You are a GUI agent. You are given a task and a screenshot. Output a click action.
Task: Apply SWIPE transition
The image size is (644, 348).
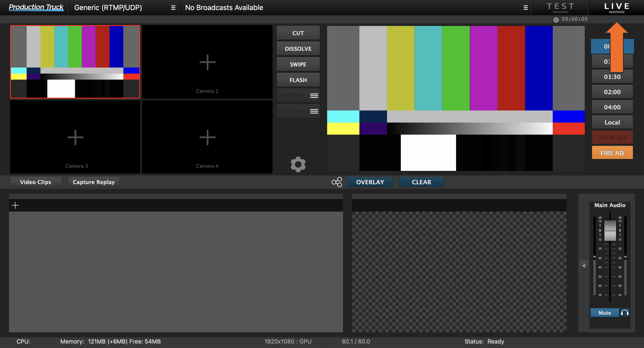tap(298, 64)
